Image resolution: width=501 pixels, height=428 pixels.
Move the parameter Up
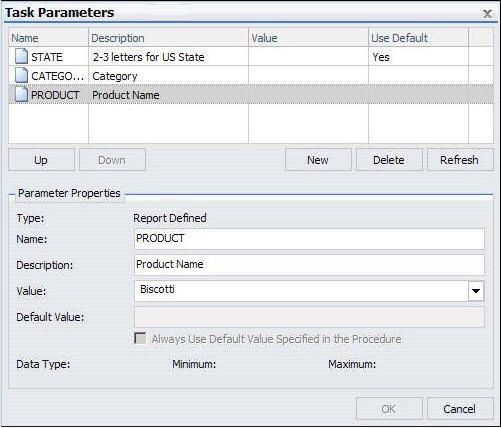click(x=41, y=160)
